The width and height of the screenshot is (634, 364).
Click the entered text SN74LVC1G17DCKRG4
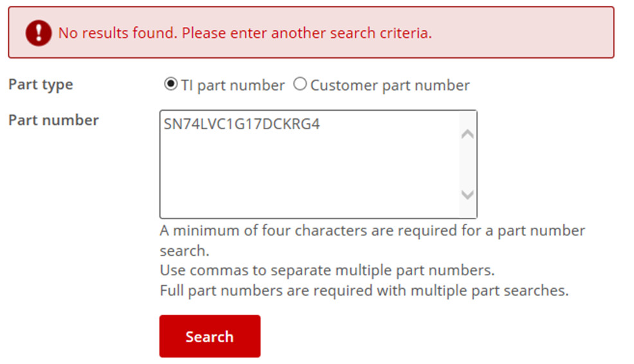click(x=242, y=125)
